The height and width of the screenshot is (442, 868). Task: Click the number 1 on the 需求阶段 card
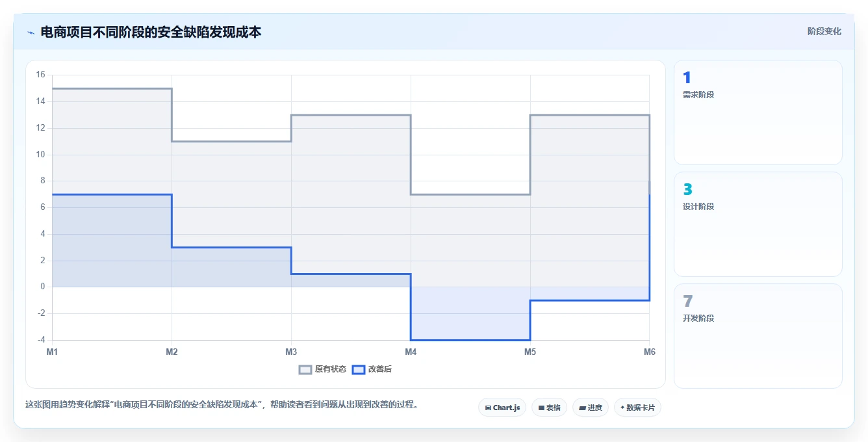click(687, 78)
